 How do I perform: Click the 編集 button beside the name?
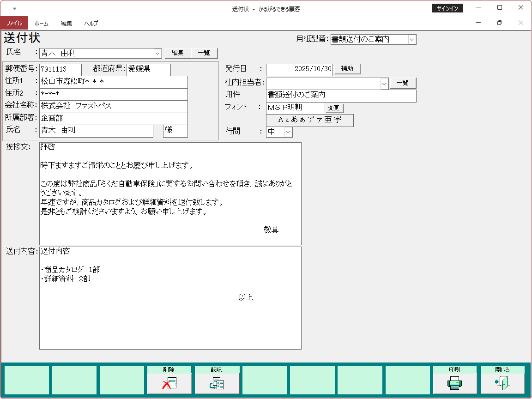pos(178,53)
